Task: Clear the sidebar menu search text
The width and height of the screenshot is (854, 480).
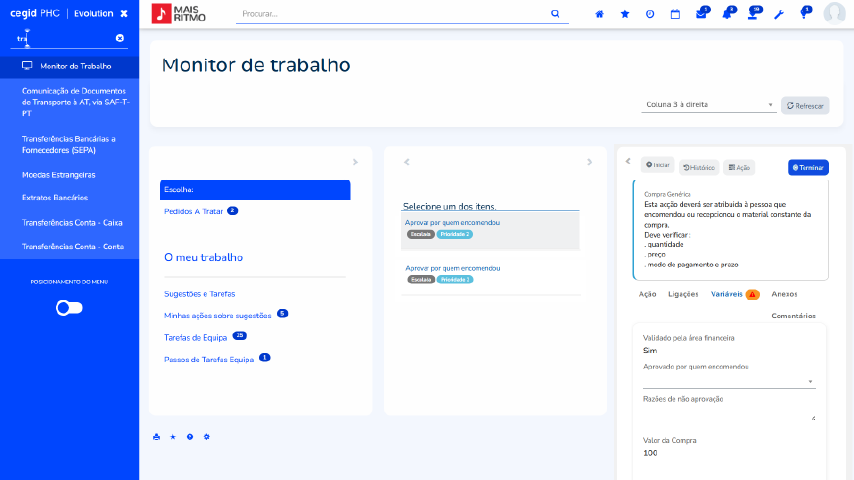Action: pos(120,38)
